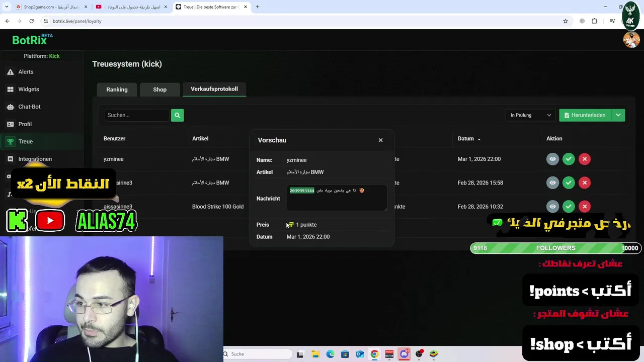Open Outlook from the taskbar
The image size is (644, 362).
point(360,354)
